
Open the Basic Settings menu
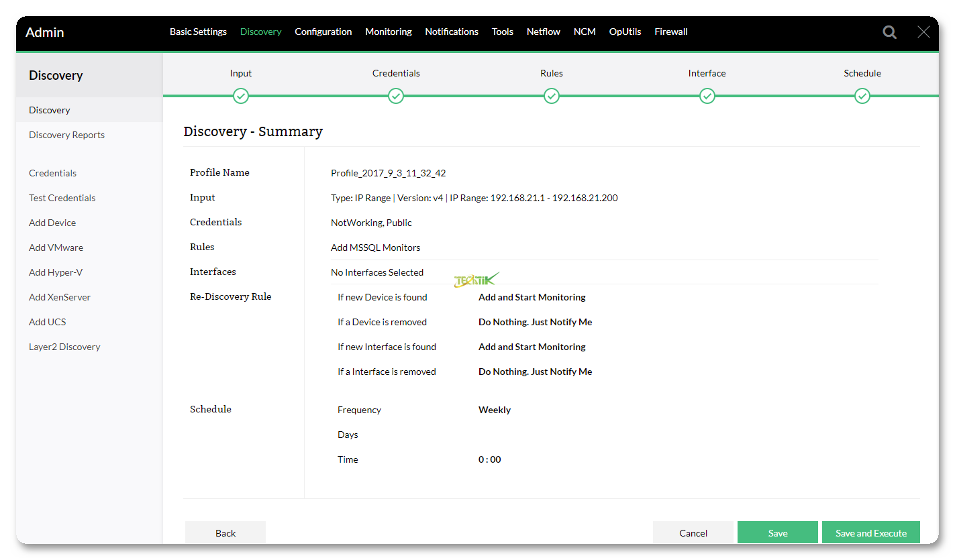point(198,32)
